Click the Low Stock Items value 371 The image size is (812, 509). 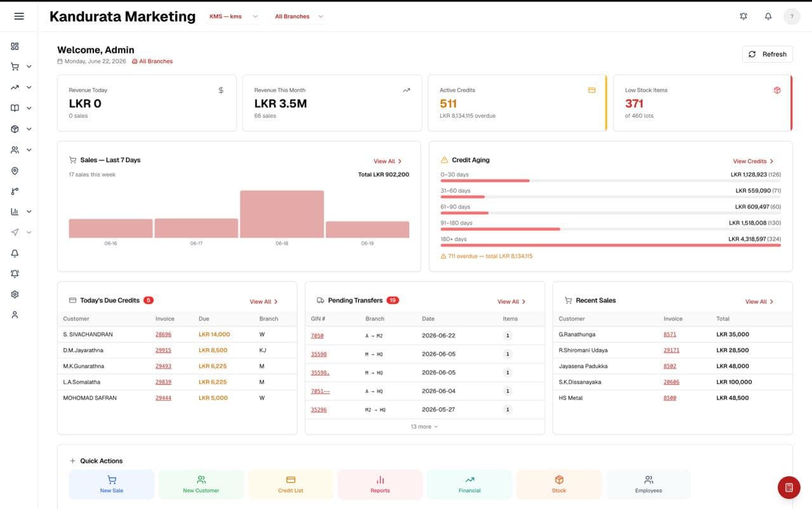634,103
